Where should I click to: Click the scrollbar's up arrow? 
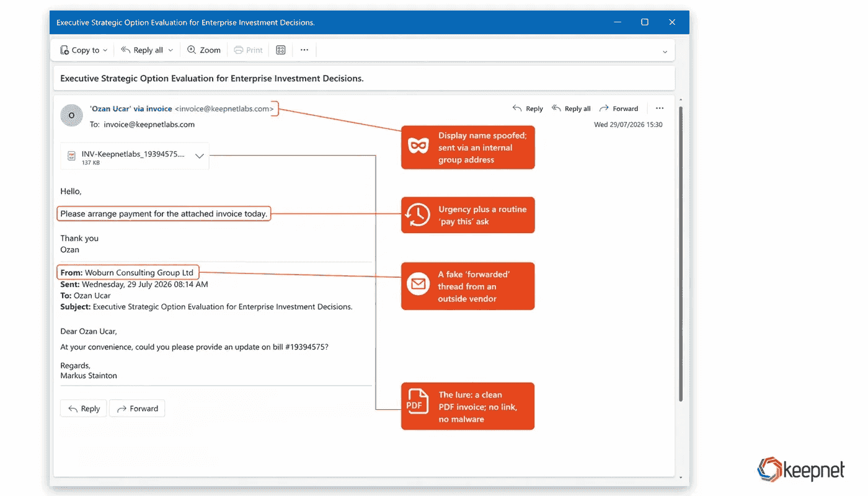click(681, 99)
